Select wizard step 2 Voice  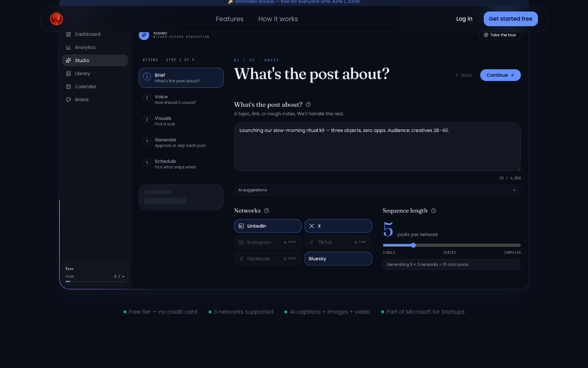(181, 99)
